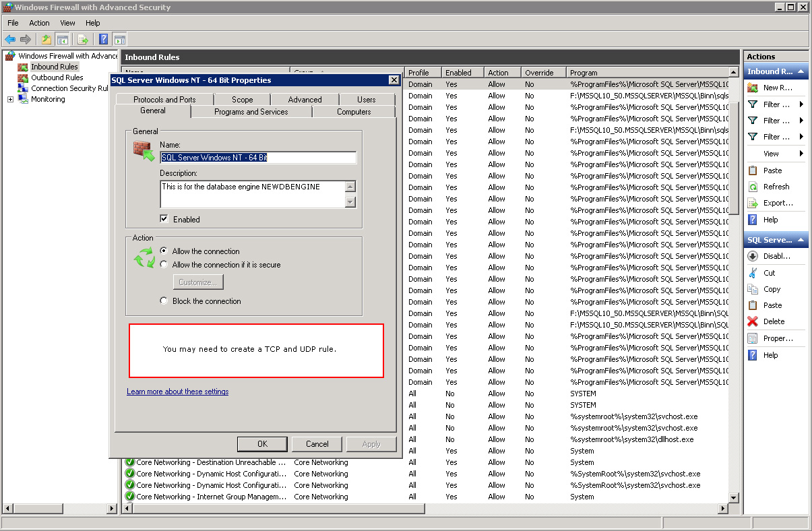Sort by the Override column header
The image size is (812, 531).
click(543, 72)
